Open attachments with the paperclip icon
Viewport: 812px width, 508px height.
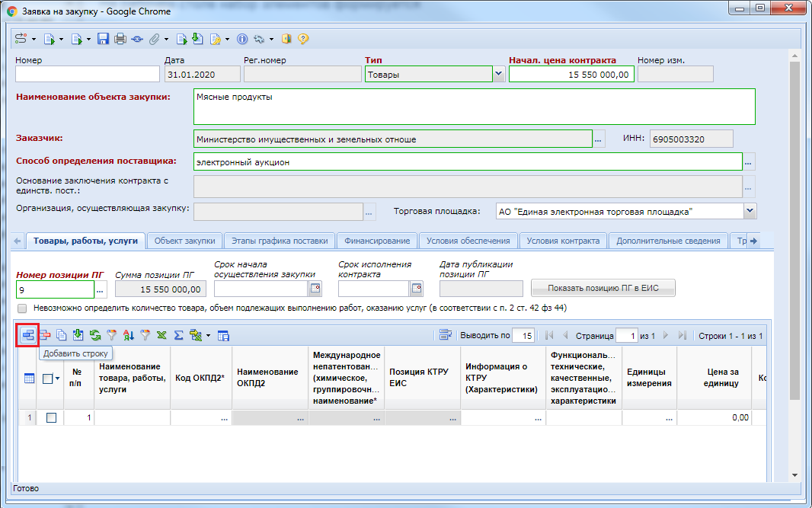(x=155, y=39)
